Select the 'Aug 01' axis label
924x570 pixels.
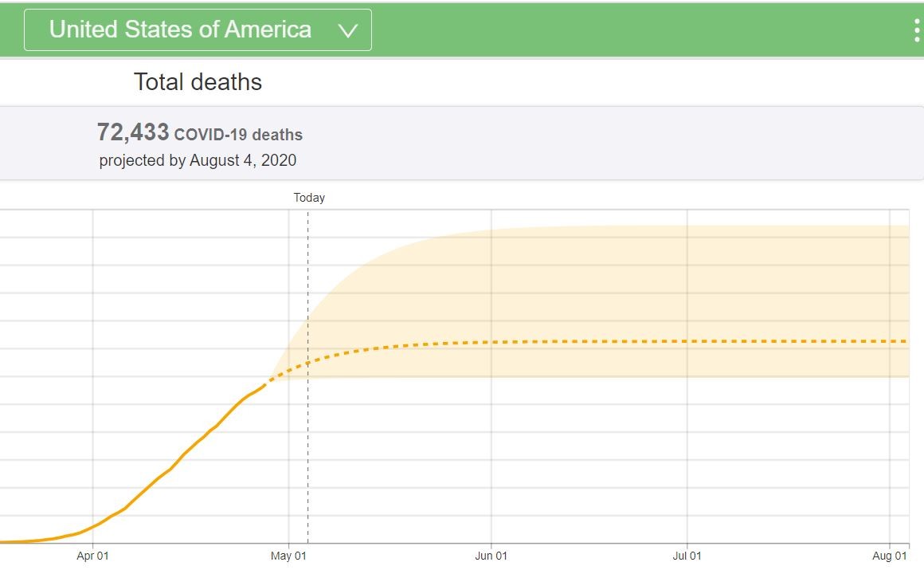890,556
